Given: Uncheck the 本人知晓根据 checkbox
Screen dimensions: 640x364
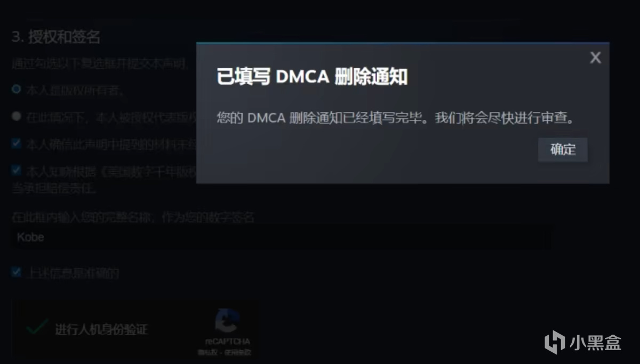Looking at the screenshot, I should [x=17, y=171].
